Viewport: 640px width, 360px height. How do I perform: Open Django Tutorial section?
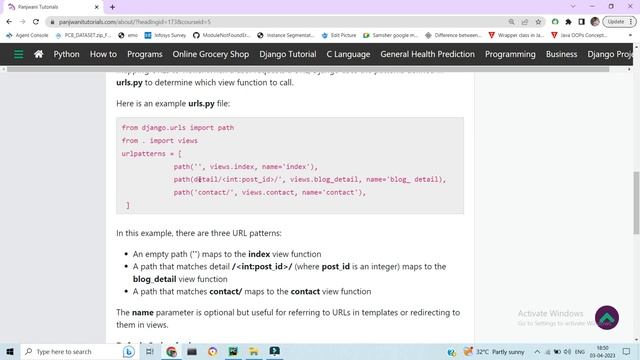[x=288, y=54]
